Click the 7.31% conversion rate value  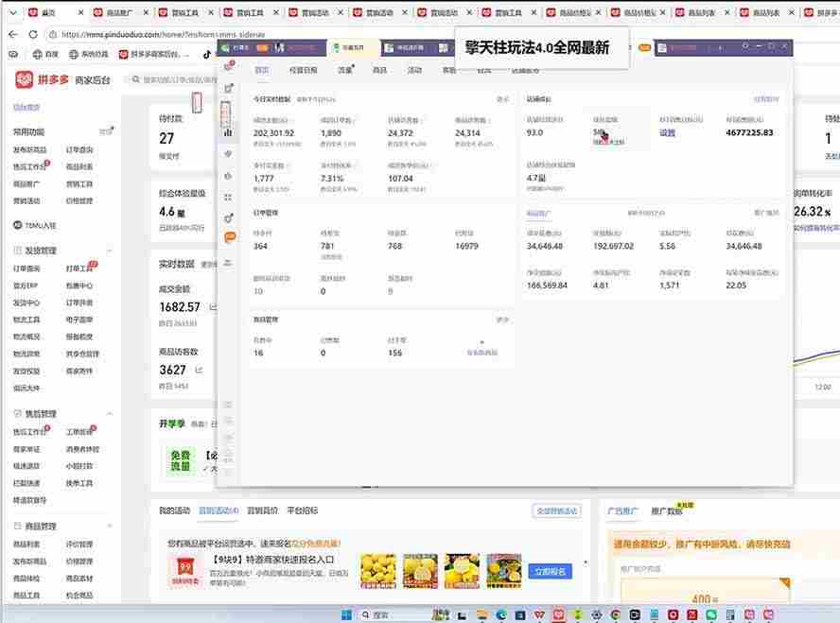tap(332, 179)
